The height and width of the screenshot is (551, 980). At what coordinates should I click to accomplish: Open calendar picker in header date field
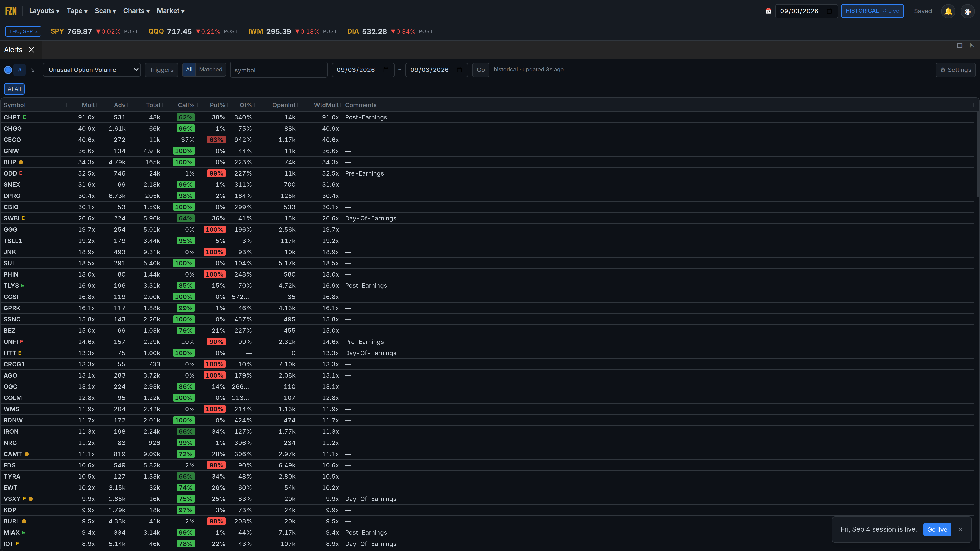coord(829,11)
